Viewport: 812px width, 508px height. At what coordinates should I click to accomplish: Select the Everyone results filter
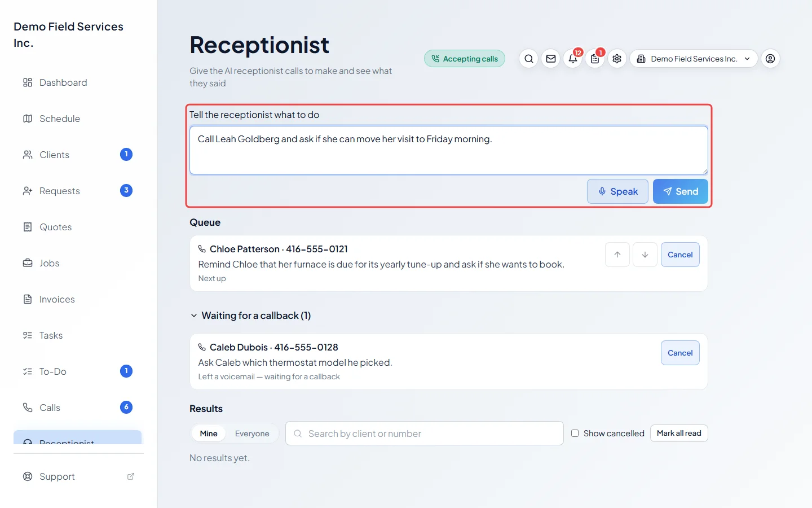click(252, 433)
